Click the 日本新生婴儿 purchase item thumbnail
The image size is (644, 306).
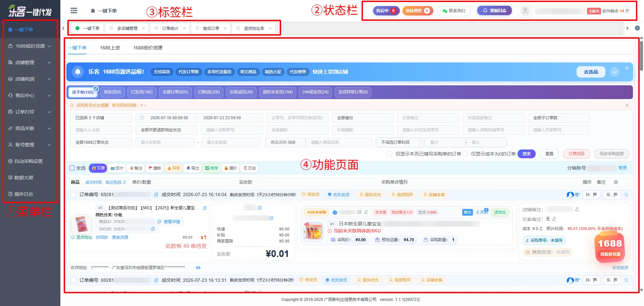(x=313, y=231)
